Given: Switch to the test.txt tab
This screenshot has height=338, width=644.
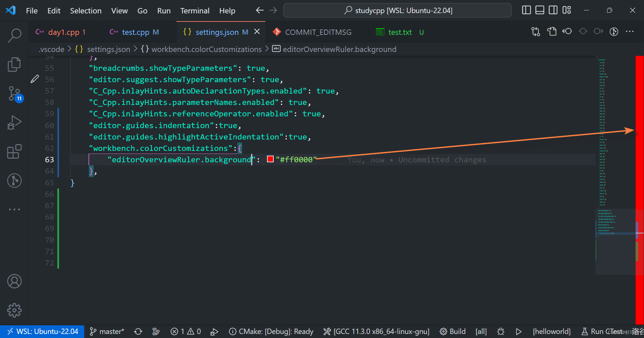Looking at the screenshot, I should (405, 32).
